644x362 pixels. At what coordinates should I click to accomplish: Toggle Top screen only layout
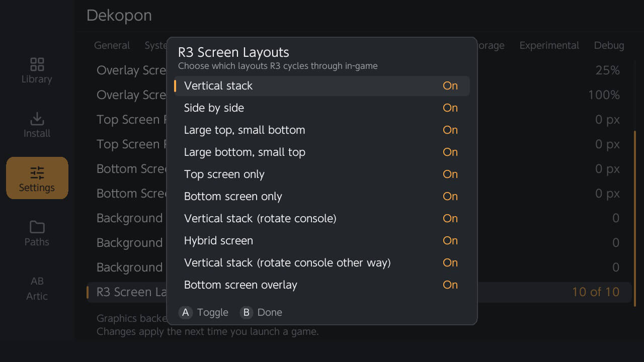(322, 174)
